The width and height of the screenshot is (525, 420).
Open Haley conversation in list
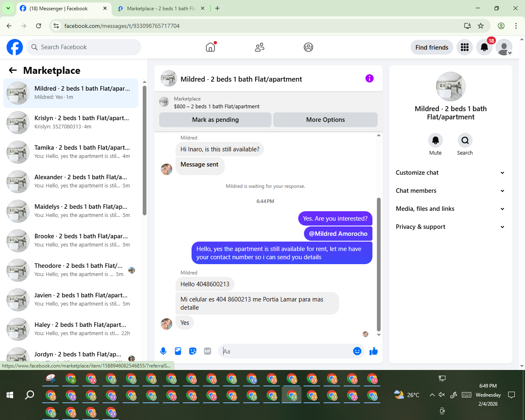[71, 329]
